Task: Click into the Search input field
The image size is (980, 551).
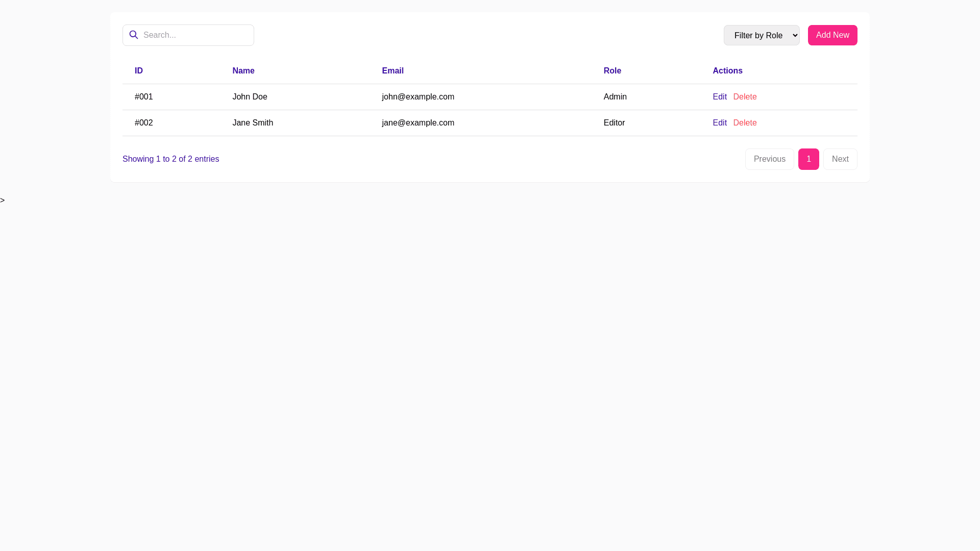Action: tap(197, 35)
